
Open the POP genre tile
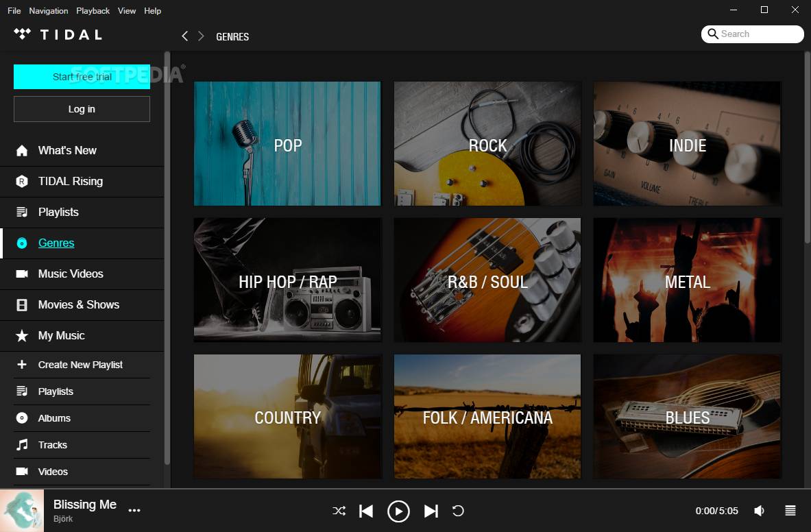pos(287,143)
